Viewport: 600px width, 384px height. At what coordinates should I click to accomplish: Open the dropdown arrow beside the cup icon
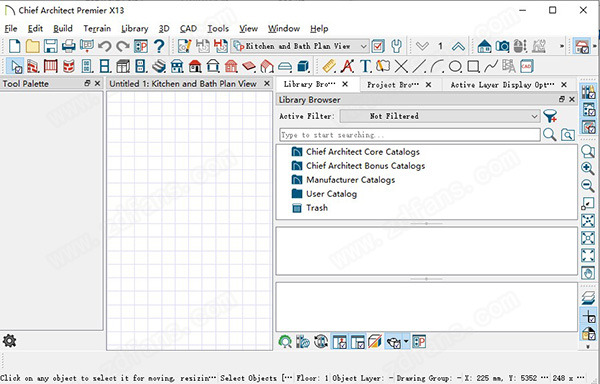(406, 342)
